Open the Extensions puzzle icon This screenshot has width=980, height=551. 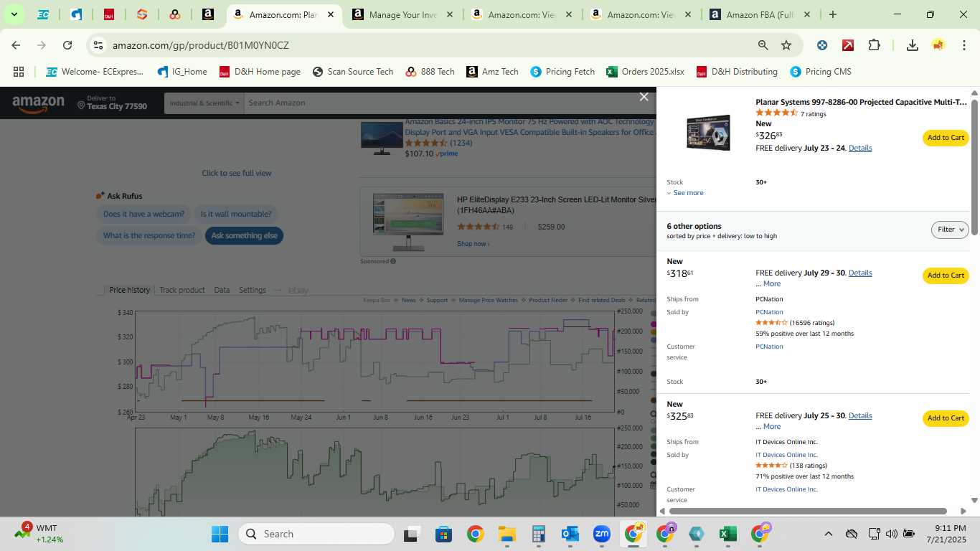(874, 45)
